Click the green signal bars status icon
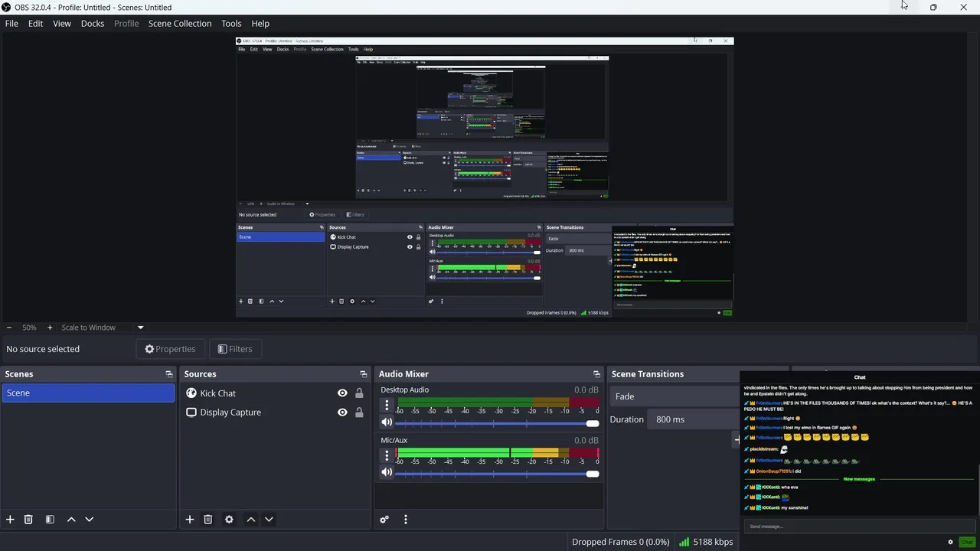The width and height of the screenshot is (980, 551). [x=684, y=542]
